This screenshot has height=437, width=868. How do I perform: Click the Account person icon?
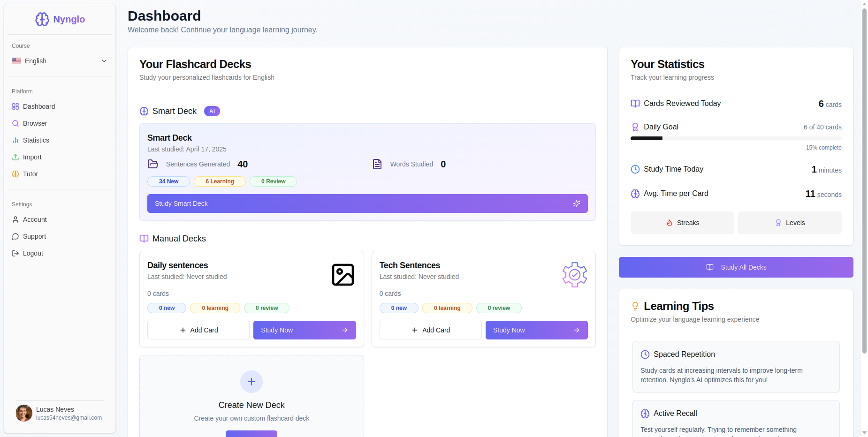tap(15, 219)
